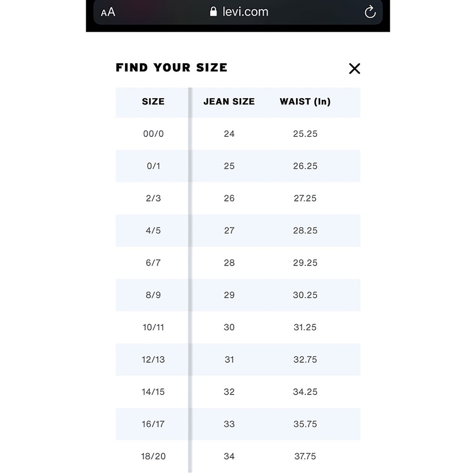Viewport: 476px width, 476px height.
Task: Tap the AA reader text size icon
Action: click(108, 12)
